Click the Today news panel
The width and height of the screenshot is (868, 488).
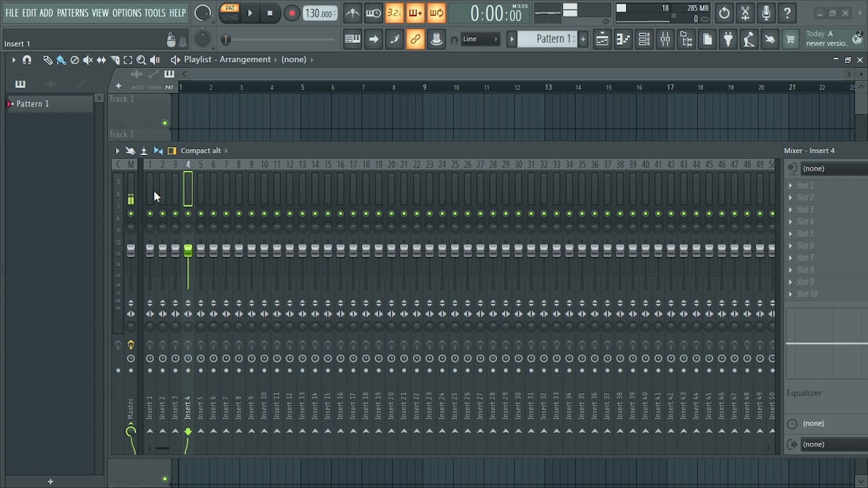click(834, 39)
